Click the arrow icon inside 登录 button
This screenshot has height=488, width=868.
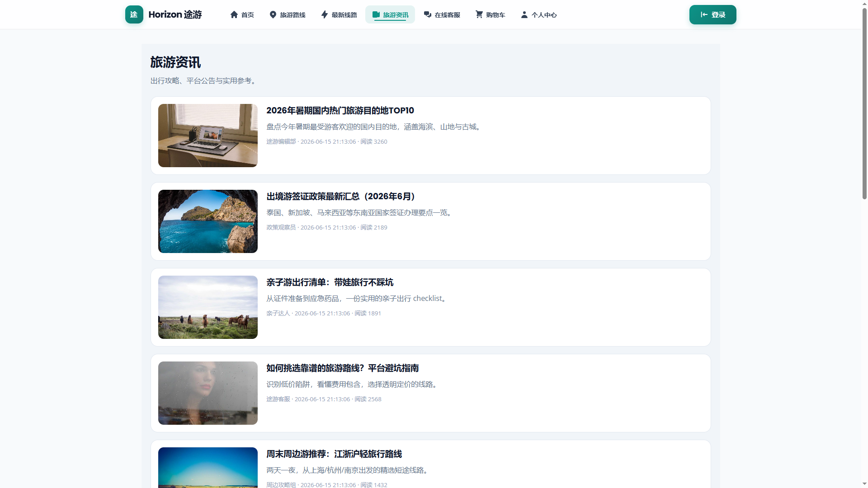(x=704, y=14)
